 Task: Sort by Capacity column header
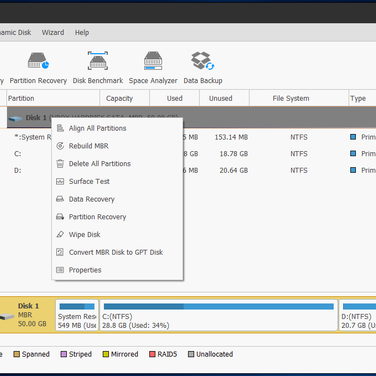124,98
